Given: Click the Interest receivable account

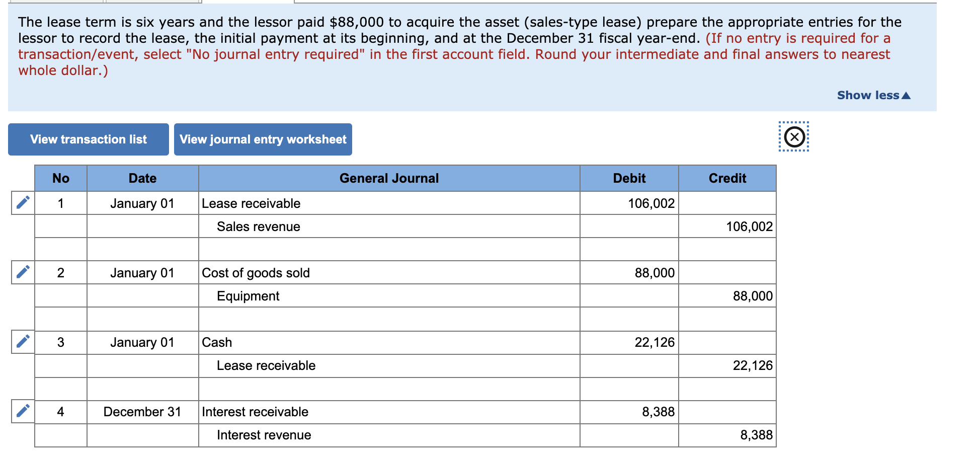Looking at the screenshot, I should tap(389, 412).
